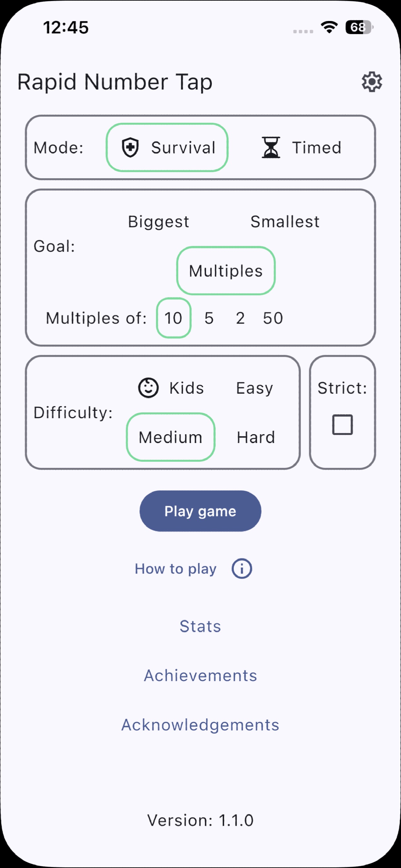View the Achievements page
Image resolution: width=401 pixels, height=868 pixels.
200,675
